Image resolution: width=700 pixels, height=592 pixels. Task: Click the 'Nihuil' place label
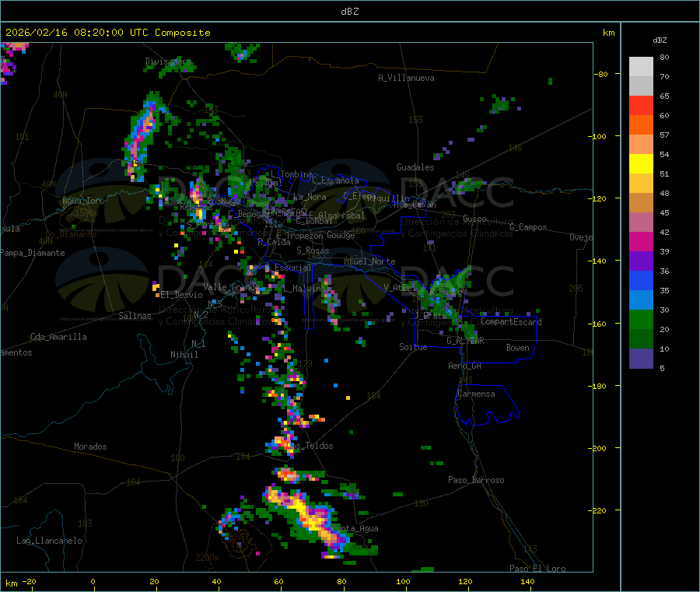[184, 355]
